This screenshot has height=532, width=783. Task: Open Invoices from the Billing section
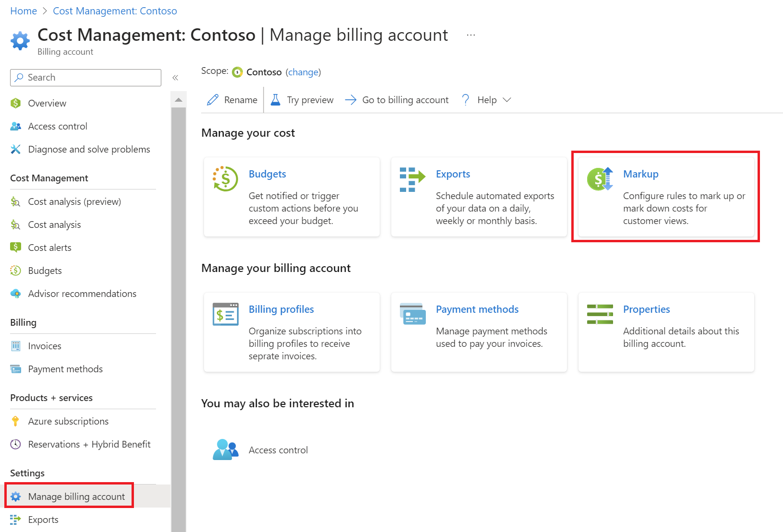[45, 346]
